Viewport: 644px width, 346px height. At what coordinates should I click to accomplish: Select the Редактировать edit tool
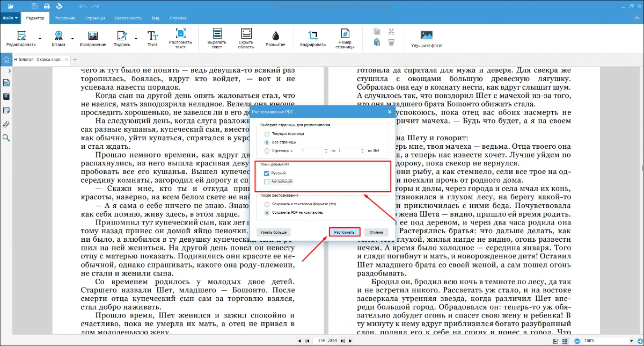coord(21,39)
